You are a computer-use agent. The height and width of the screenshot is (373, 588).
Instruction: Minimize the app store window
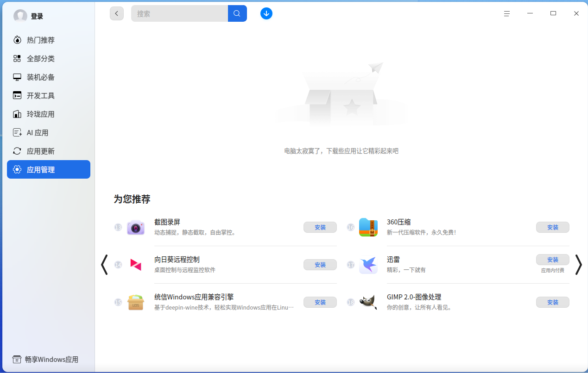(530, 13)
